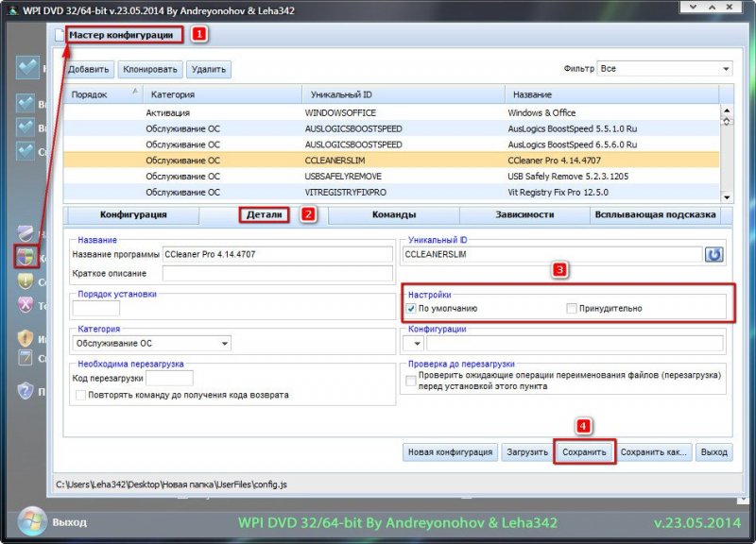Click the Уникальный ID column header
Screen dimensions: 756x544
tap(404, 94)
